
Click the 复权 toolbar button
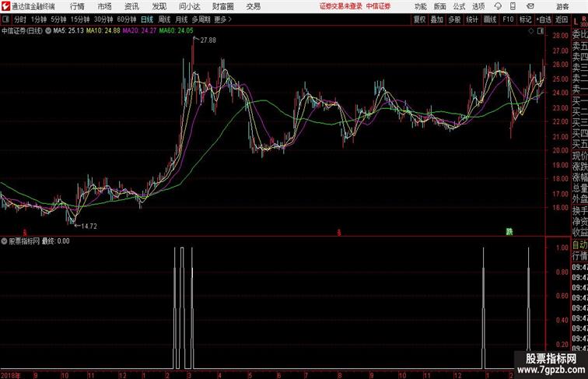click(x=419, y=19)
